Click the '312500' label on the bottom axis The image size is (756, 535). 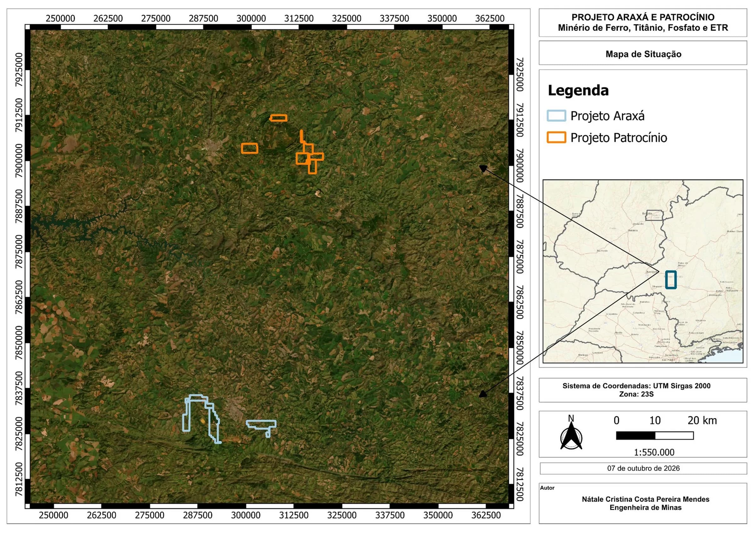pyautogui.click(x=294, y=515)
